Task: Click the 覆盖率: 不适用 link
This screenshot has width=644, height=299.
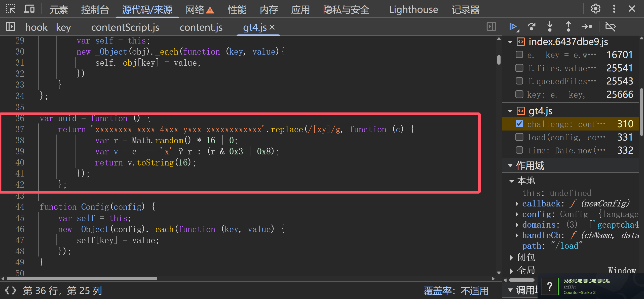Action: (x=456, y=291)
